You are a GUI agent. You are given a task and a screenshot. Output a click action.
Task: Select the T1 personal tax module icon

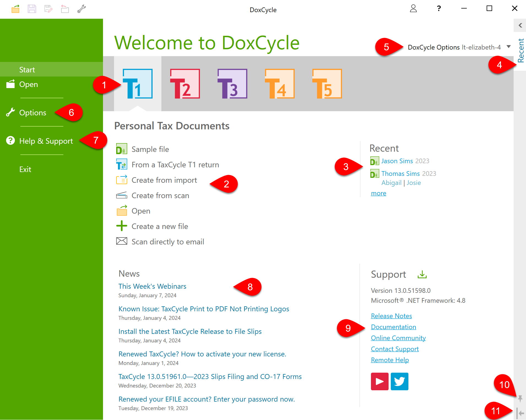coord(137,84)
